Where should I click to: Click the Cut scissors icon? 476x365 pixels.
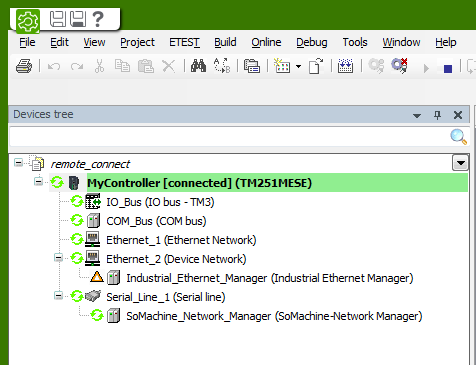[x=99, y=66]
